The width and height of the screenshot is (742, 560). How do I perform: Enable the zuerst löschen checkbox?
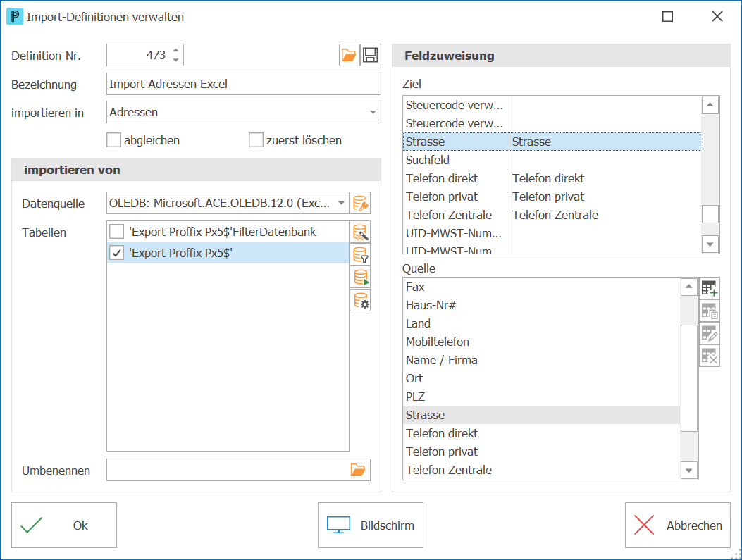pos(256,140)
